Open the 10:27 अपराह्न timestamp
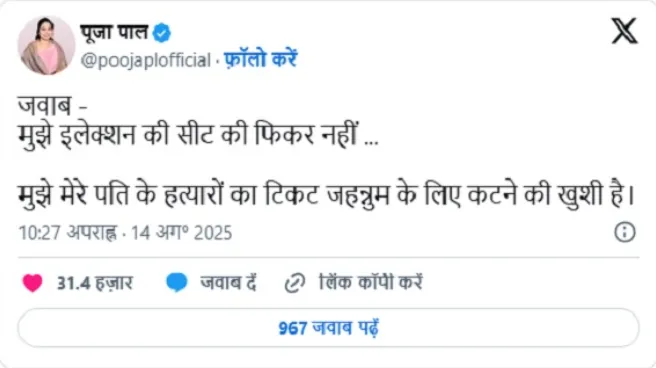This screenshot has height=368, width=656. tap(68, 233)
